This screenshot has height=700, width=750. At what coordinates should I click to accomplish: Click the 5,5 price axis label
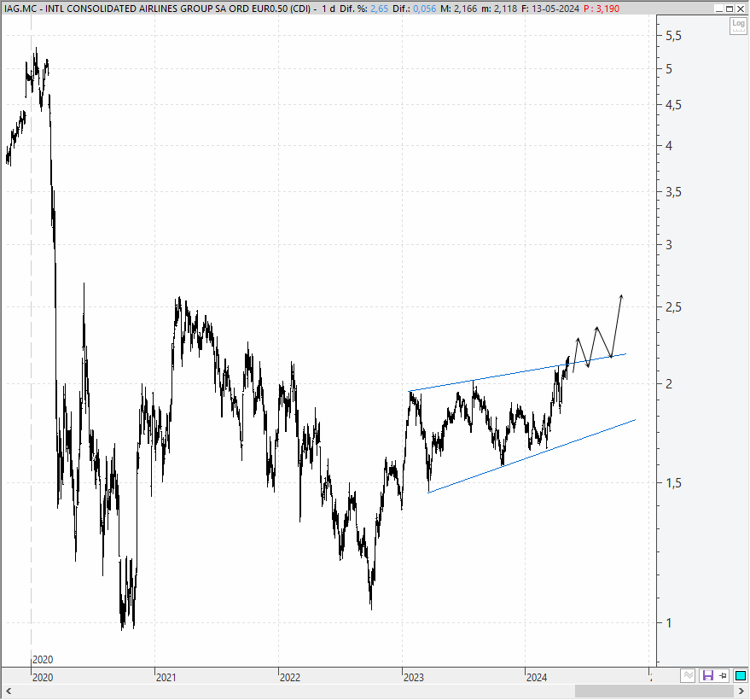(673, 35)
